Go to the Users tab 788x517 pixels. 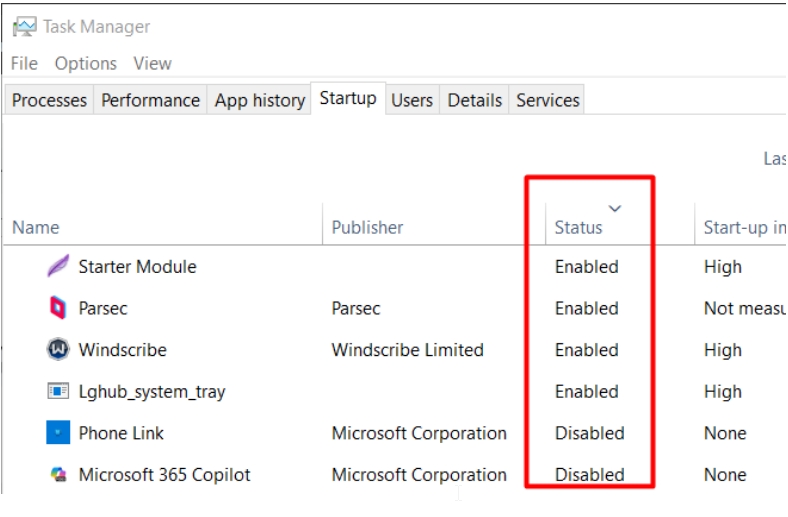[x=412, y=100]
